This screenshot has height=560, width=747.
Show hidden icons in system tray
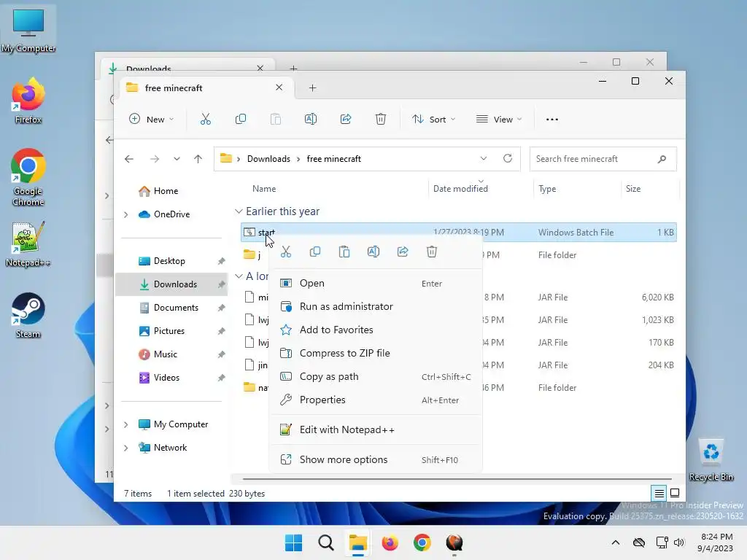(x=616, y=542)
